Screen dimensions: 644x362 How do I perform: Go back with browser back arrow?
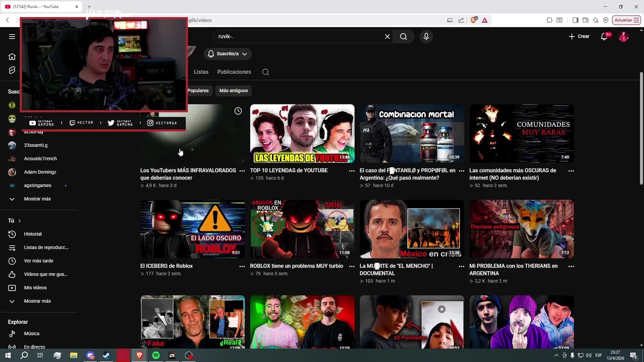pyautogui.click(x=8, y=20)
